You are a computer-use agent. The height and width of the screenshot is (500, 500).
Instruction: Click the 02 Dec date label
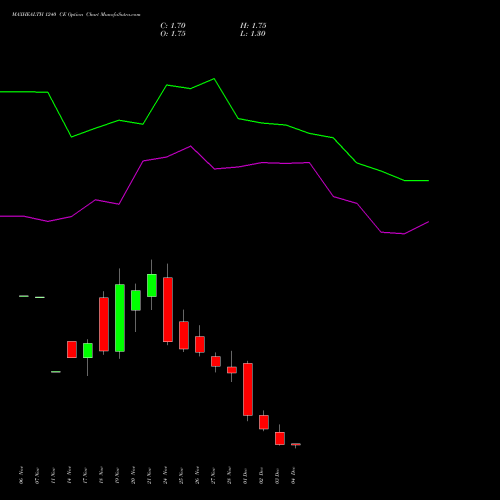(261, 475)
